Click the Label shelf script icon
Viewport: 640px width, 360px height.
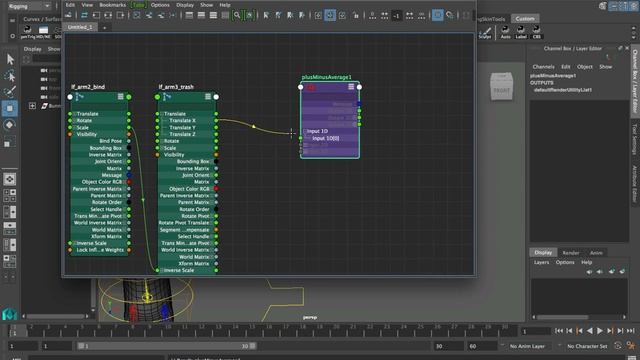point(521,32)
